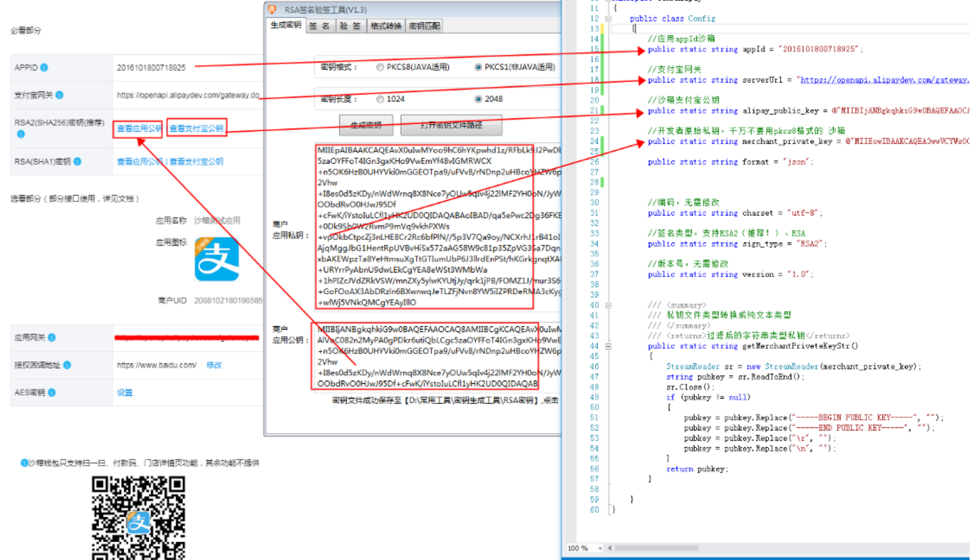Open the 密钥匹配 tab
Screen dimensions: 972x560
coord(424,26)
